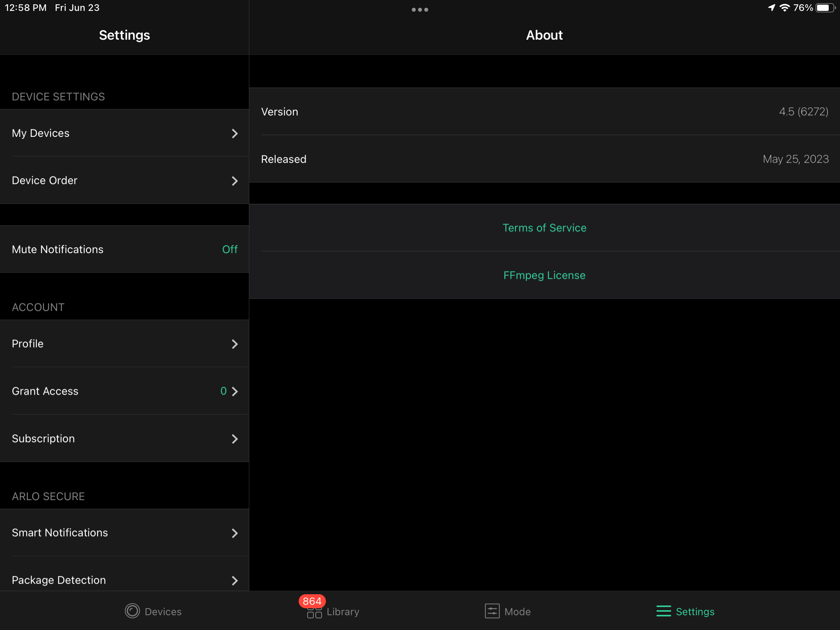Expand the Subscription details
The height and width of the screenshot is (630, 840).
[x=124, y=438]
